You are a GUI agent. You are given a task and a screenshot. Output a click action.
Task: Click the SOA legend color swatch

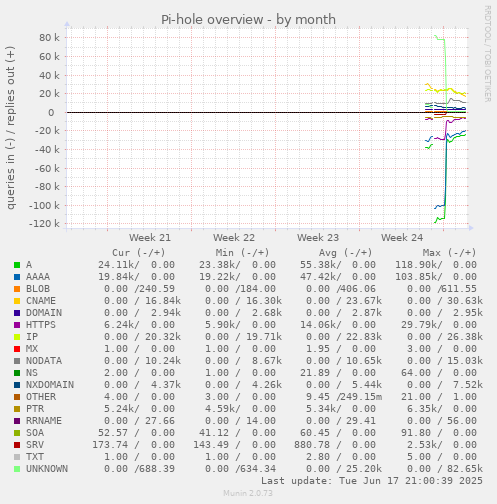pos(17,433)
